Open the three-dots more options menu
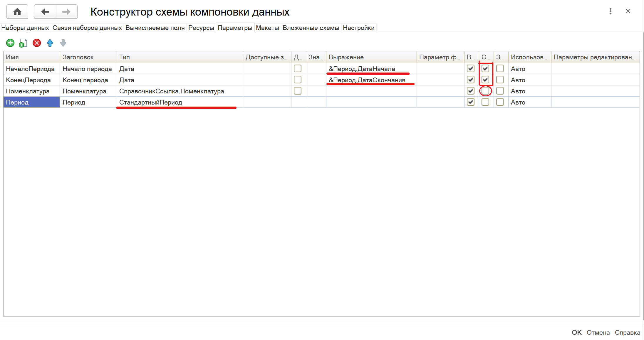The width and height of the screenshot is (644, 340). coord(611,11)
